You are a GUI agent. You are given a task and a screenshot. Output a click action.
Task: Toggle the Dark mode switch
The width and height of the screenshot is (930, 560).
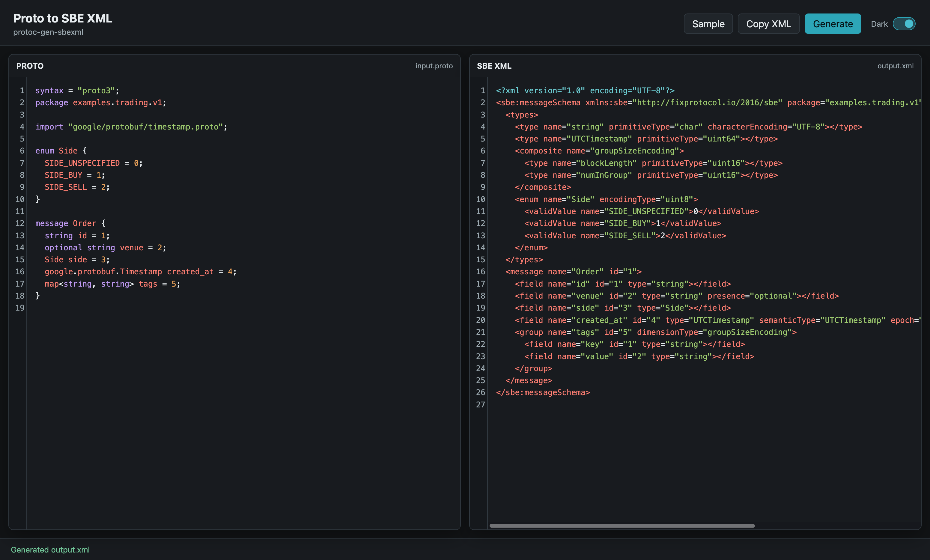[904, 24]
